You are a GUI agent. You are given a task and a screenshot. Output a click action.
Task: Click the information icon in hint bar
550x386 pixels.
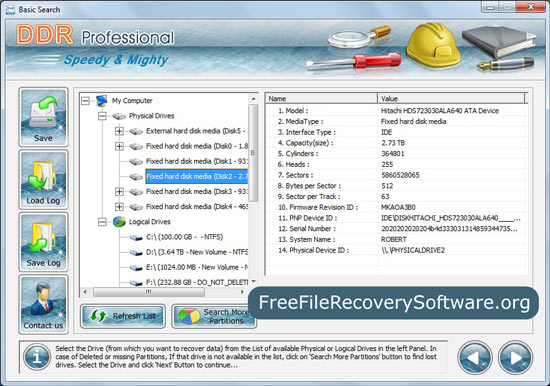pyautogui.click(x=37, y=357)
